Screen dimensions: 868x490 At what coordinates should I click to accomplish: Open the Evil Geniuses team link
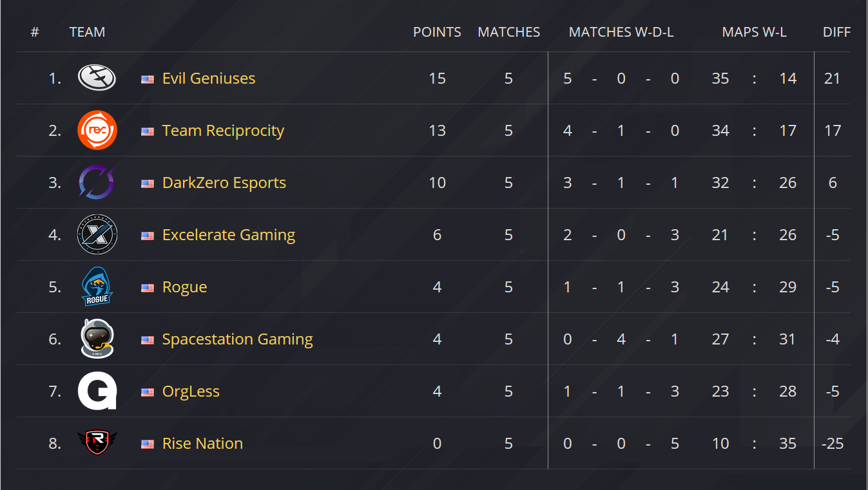coord(209,79)
